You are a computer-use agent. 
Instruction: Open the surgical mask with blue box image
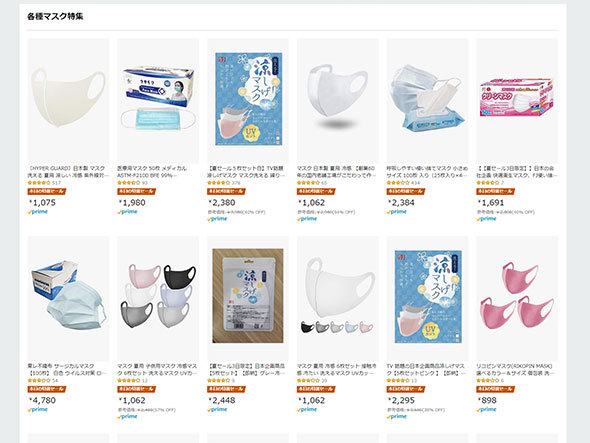68,298
